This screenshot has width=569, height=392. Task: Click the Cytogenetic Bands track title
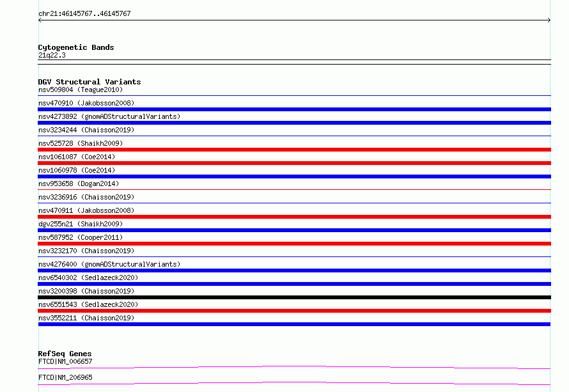[76, 47]
